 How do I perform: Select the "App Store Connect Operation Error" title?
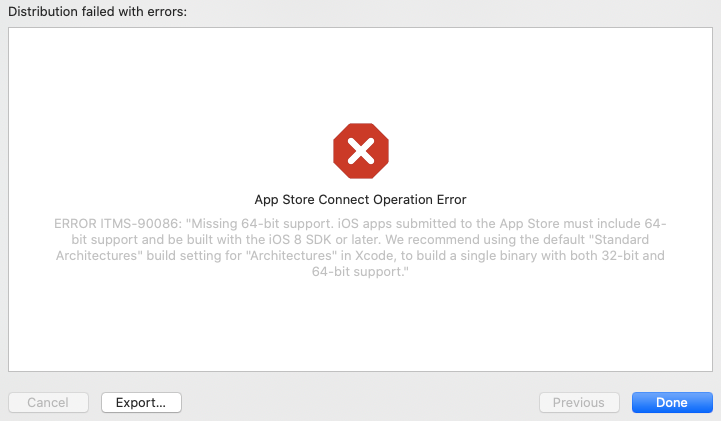[360, 200]
